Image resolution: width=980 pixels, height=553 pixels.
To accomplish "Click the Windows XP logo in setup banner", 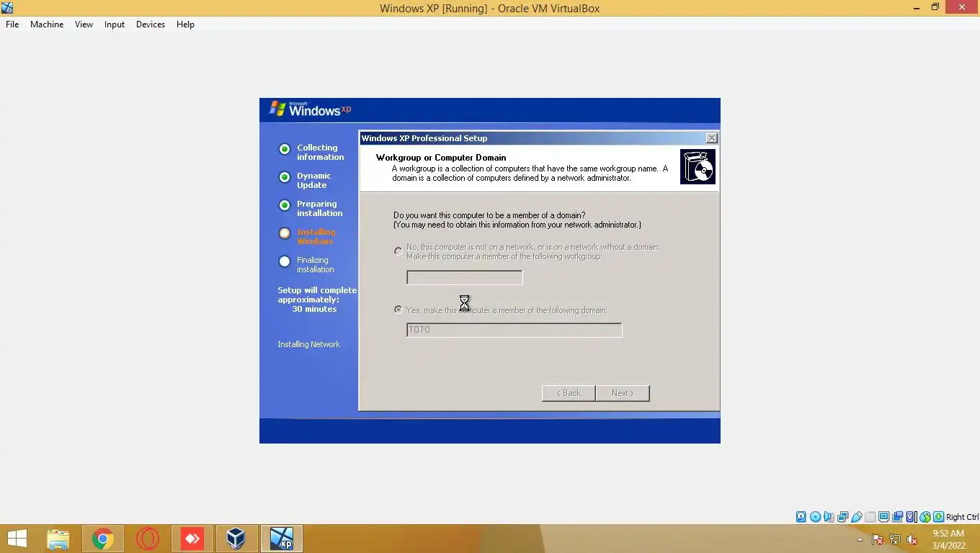I will tap(310, 109).
